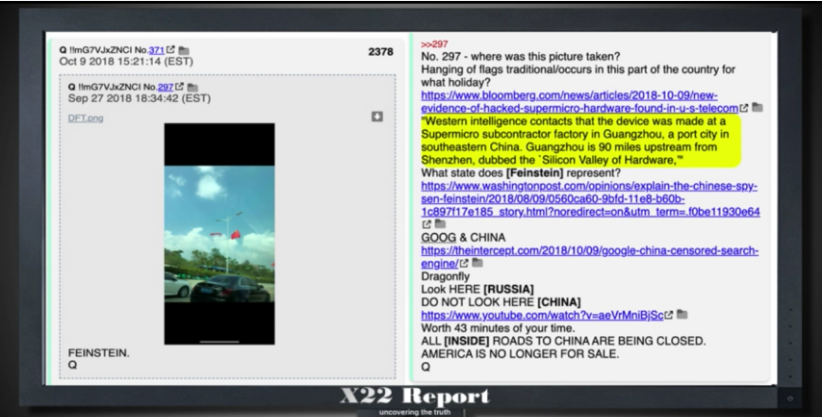
Task: Open external icon after YouTube link
Action: click(x=668, y=315)
